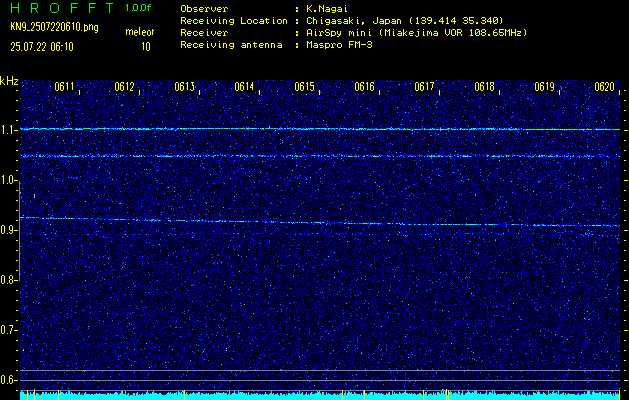This screenshot has height=400, width=629.
Task: Click the 0620 time marker
Action: pyautogui.click(x=605, y=87)
